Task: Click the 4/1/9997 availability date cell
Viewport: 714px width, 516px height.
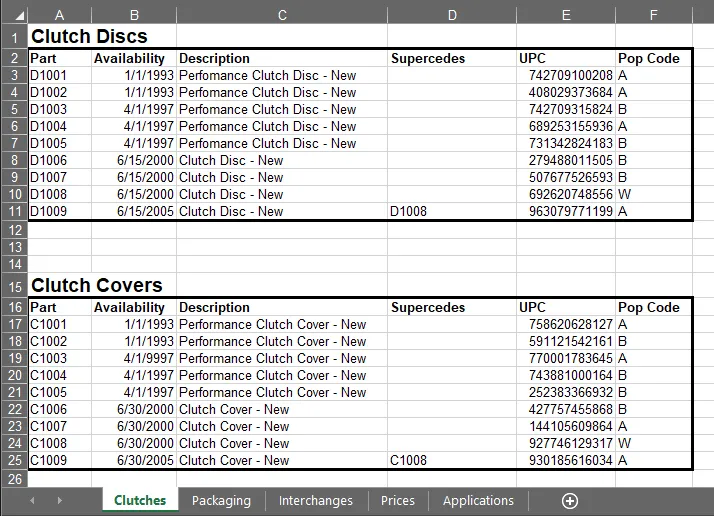Action: point(134,358)
